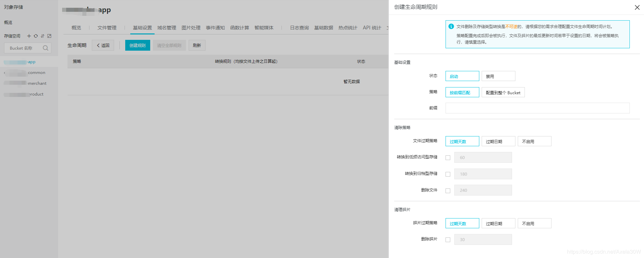The height and width of the screenshot is (258, 644).
Task: Open the 事件通知 tab
Action: (215, 28)
